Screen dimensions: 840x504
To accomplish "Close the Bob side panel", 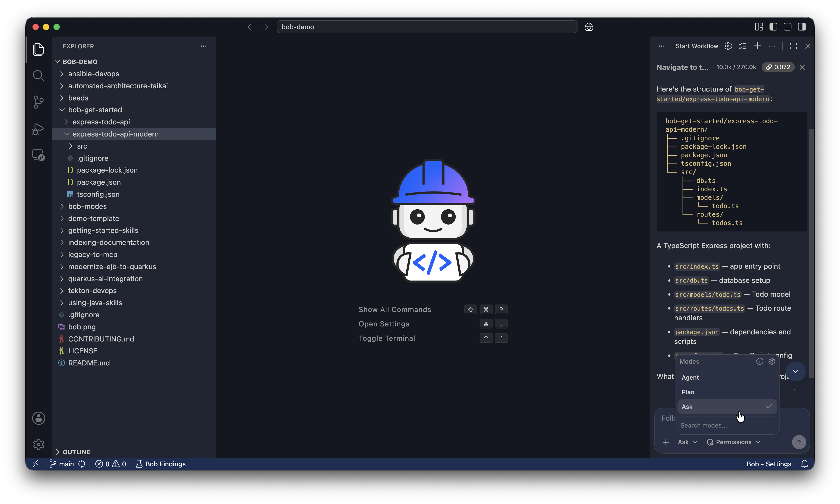I will (807, 46).
